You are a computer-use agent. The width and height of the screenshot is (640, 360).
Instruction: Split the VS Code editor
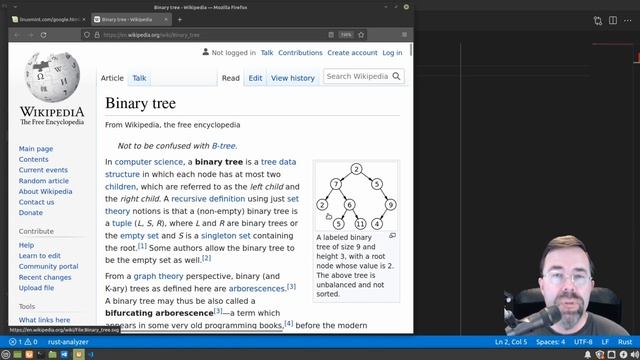613,20
